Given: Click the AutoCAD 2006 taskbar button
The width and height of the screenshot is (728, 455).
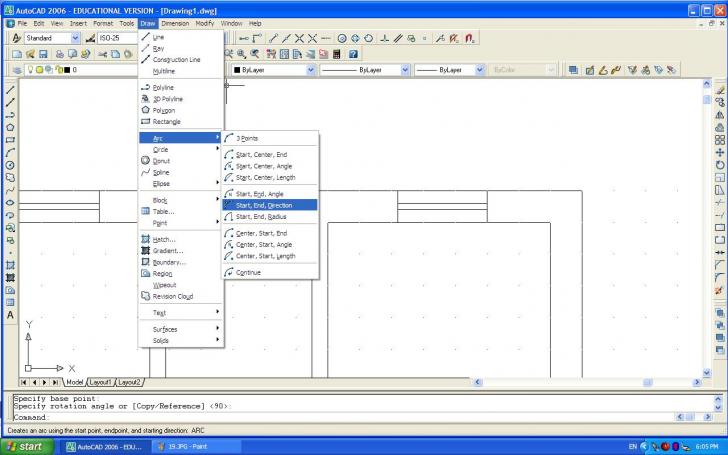Looking at the screenshot, I should [106, 447].
